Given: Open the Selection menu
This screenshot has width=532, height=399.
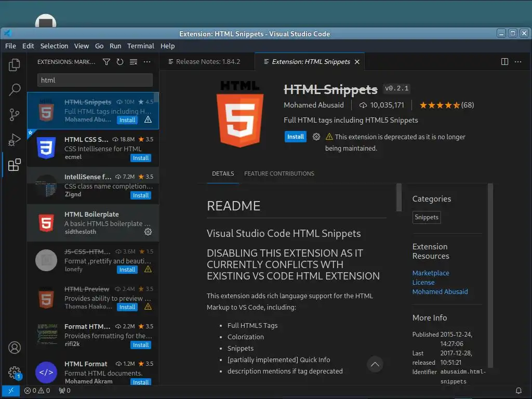Looking at the screenshot, I should (54, 46).
